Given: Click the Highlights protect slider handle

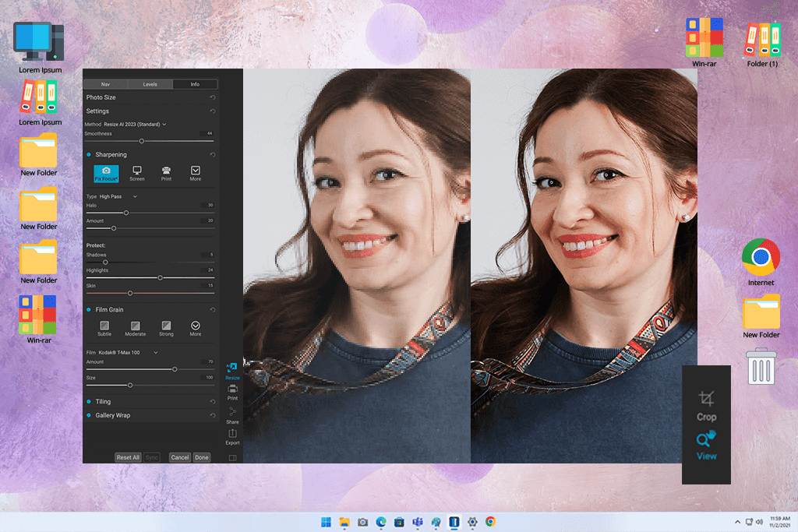Looking at the screenshot, I should tap(160, 278).
